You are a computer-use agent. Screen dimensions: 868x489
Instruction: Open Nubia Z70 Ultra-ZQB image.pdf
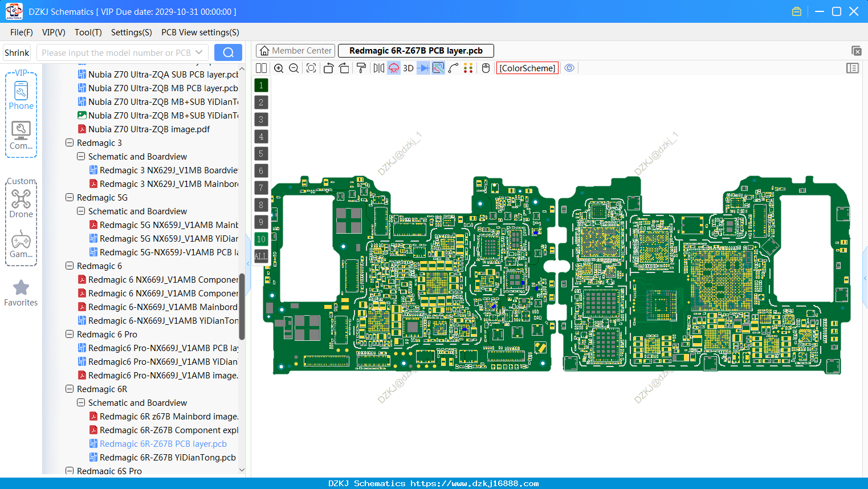pyautogui.click(x=144, y=129)
